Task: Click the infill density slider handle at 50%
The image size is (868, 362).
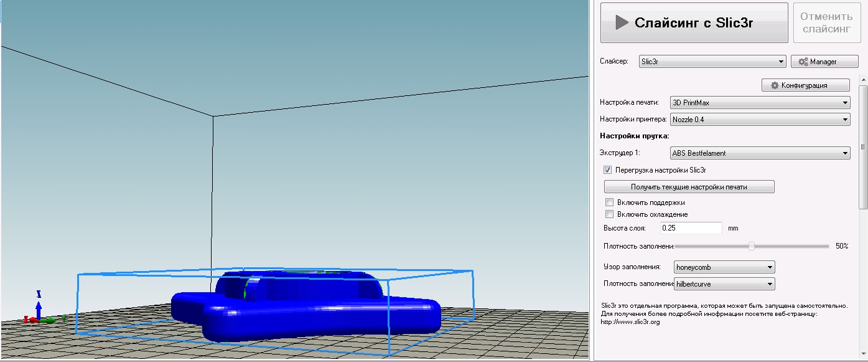Action: 752,246
